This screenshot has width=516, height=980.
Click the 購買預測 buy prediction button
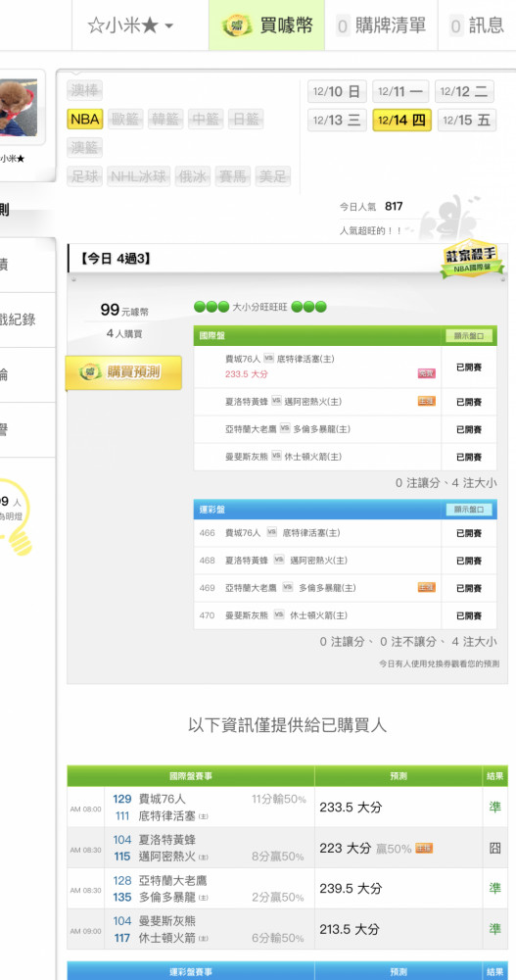click(123, 373)
